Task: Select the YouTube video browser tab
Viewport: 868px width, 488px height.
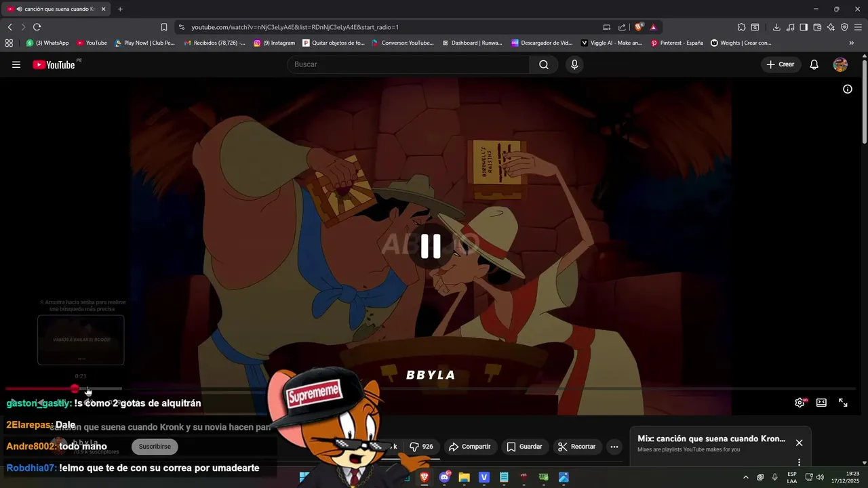Action: (x=54, y=9)
